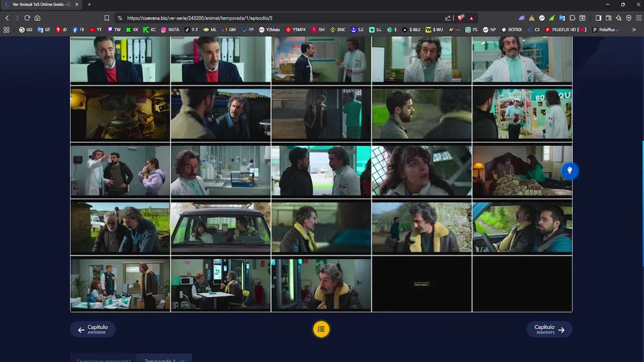Image resolution: width=644 pixels, height=362 pixels.
Task: Toggle the browser sidebar panel icon
Action: click(598, 18)
